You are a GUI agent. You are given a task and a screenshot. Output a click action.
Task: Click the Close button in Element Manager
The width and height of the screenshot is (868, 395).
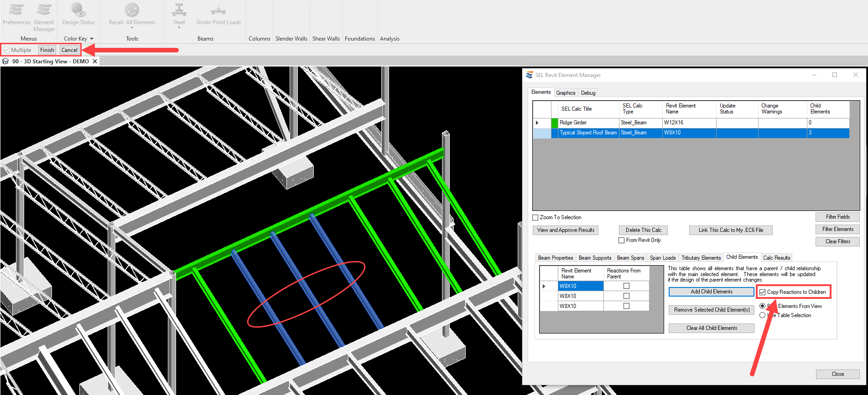[837, 374]
